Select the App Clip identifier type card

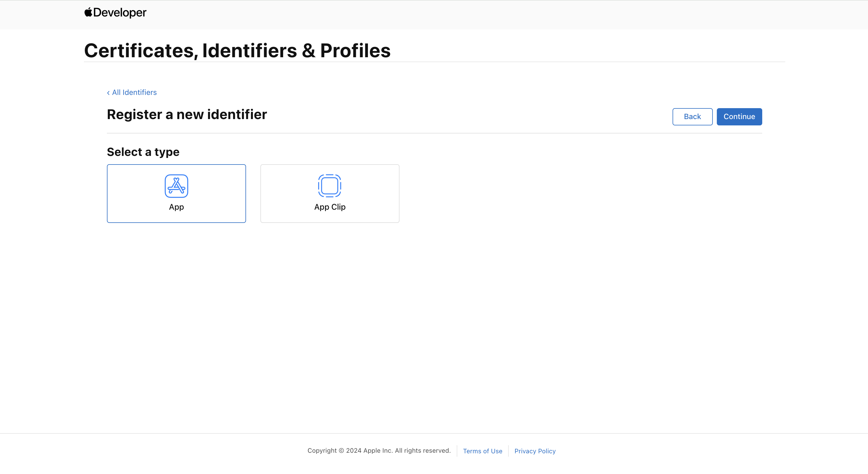[330, 194]
